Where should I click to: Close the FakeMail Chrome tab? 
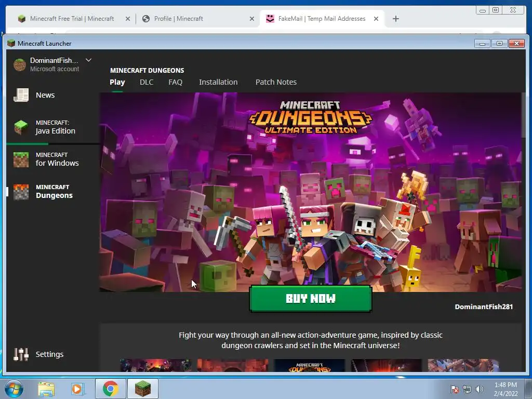376,19
